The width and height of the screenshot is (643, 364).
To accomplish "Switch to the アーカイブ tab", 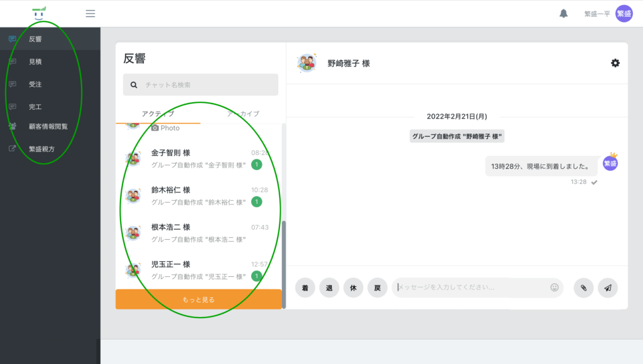I will pos(243,114).
